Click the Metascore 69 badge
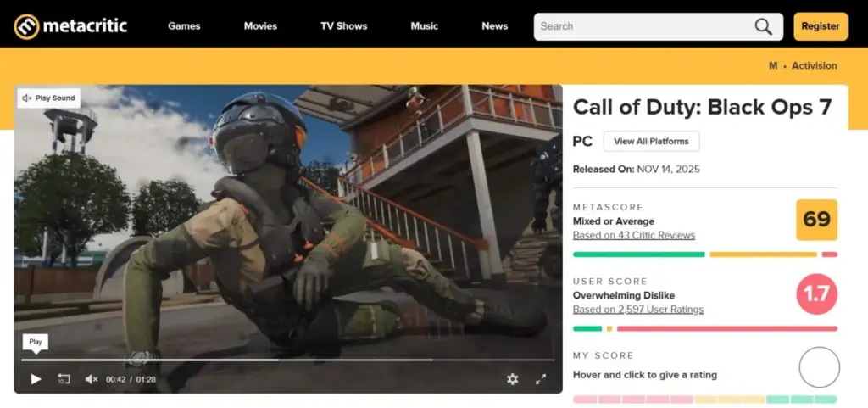Viewport: 868px width, 408px height. [816, 220]
